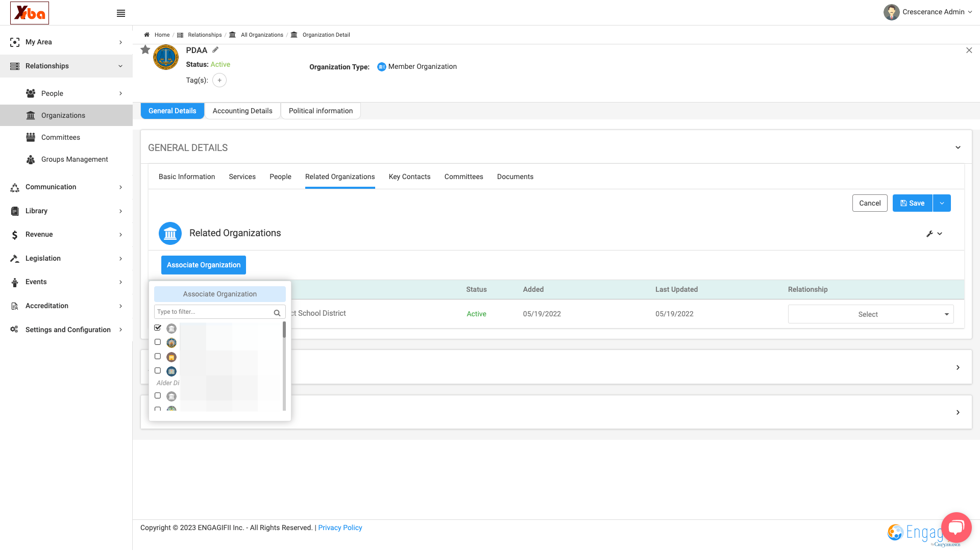Open the chat support bubble
The width and height of the screenshot is (980, 551).
pyautogui.click(x=956, y=528)
